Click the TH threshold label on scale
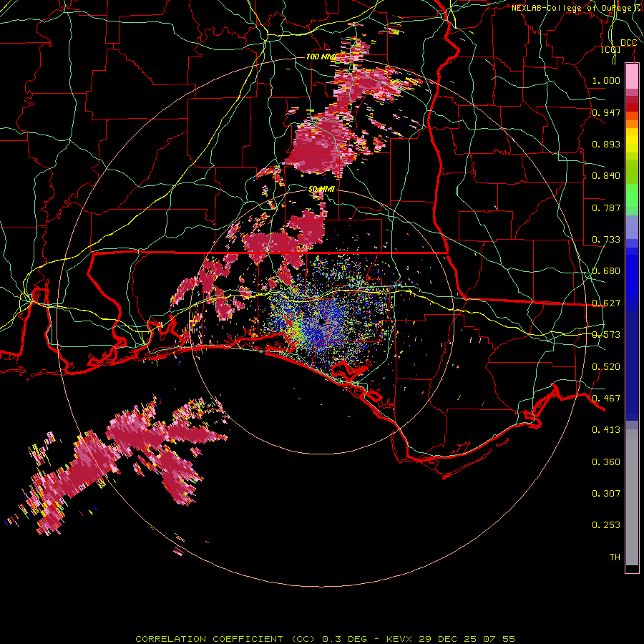The width and height of the screenshot is (644, 644). (x=615, y=557)
